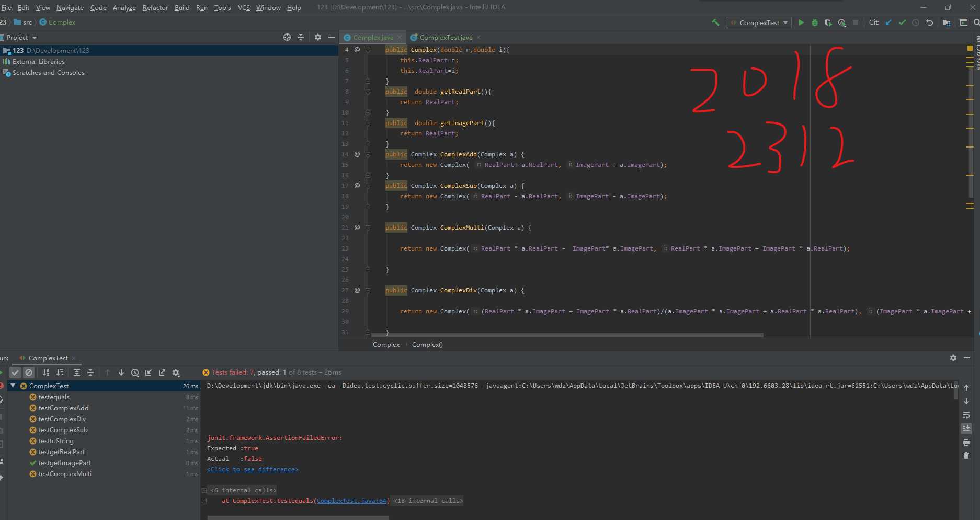Expand the '18 internal calls' fold
980x520 pixels.
tap(428, 501)
